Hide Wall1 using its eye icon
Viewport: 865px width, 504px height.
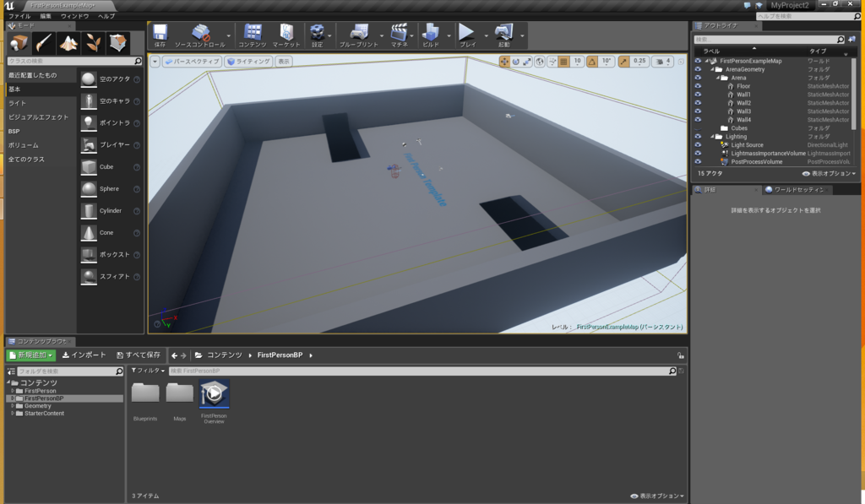(x=698, y=95)
